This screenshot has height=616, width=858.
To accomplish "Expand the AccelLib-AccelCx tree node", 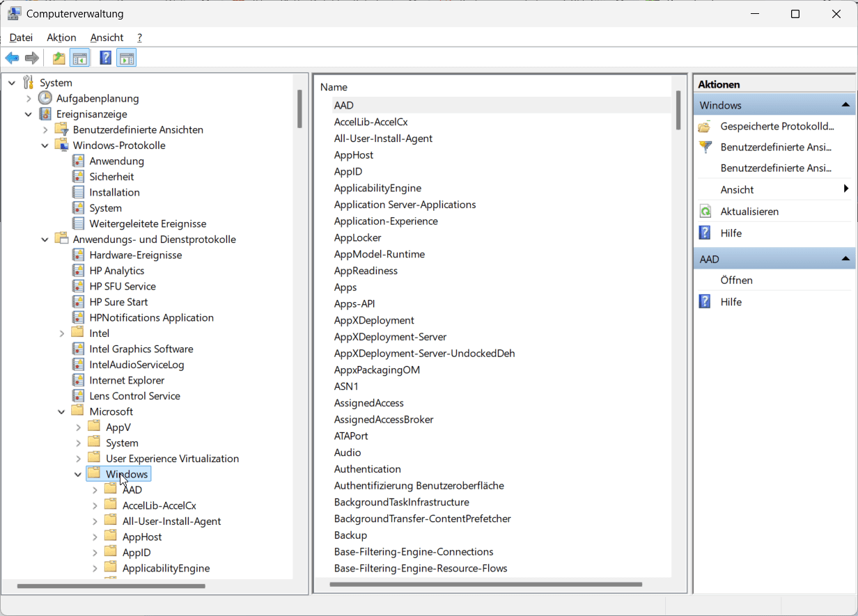I will (x=95, y=505).
